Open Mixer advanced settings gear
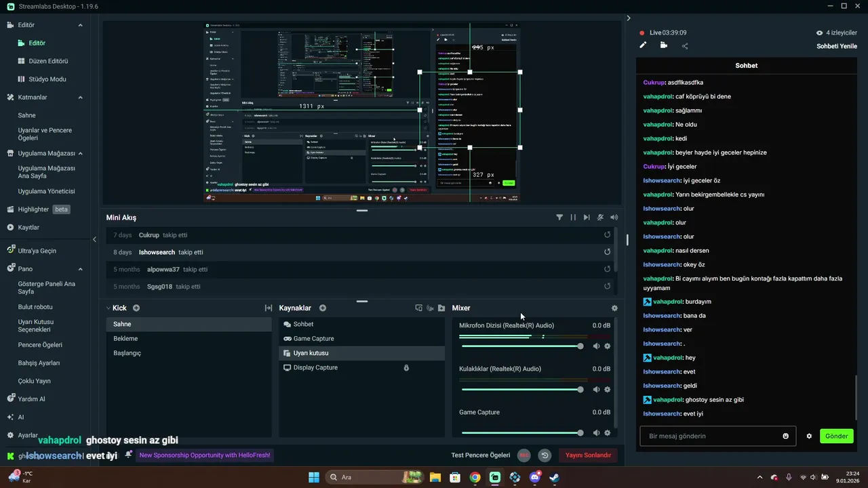This screenshot has height=488, width=868. (614, 308)
